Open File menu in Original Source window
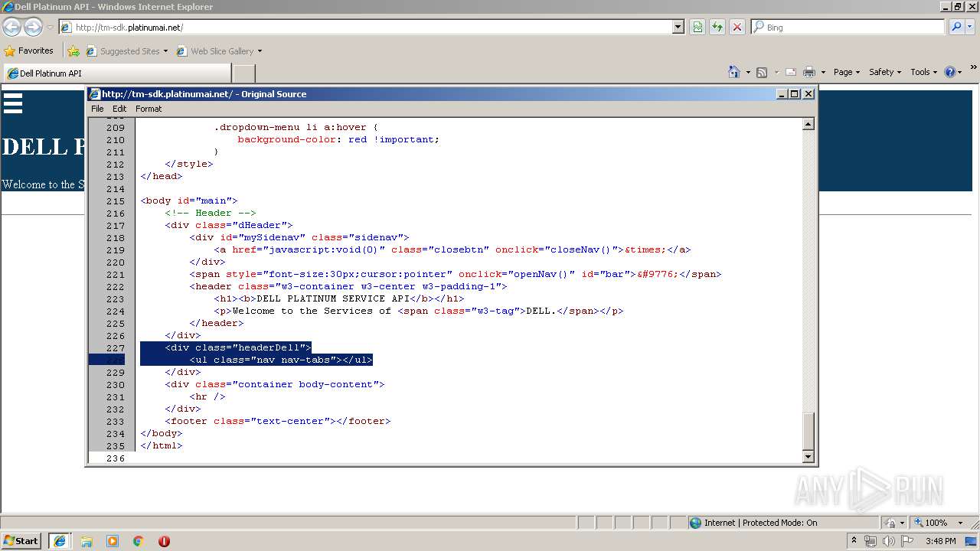980x551 pixels. 97,109
